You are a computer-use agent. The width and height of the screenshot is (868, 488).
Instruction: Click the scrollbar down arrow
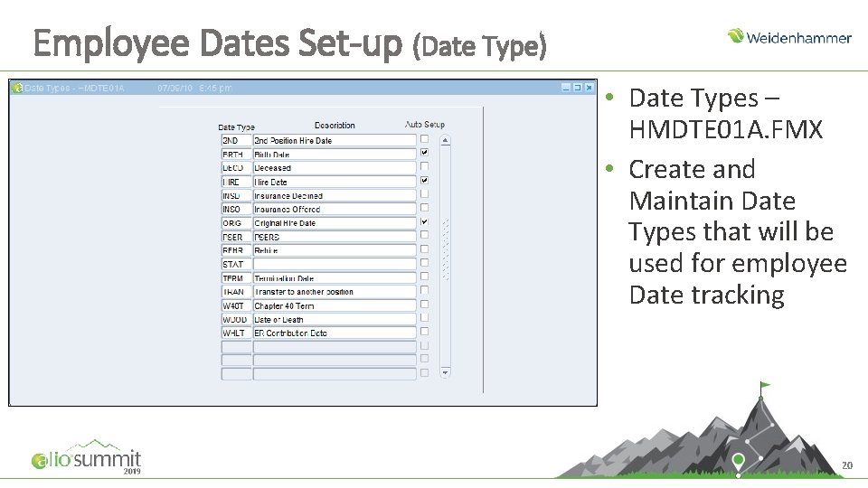point(445,372)
